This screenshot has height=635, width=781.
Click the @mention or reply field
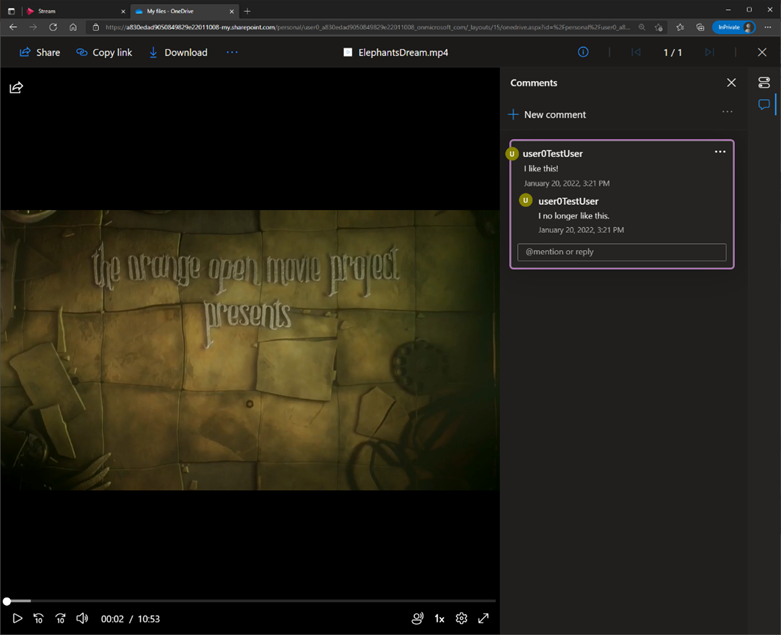[x=622, y=252]
